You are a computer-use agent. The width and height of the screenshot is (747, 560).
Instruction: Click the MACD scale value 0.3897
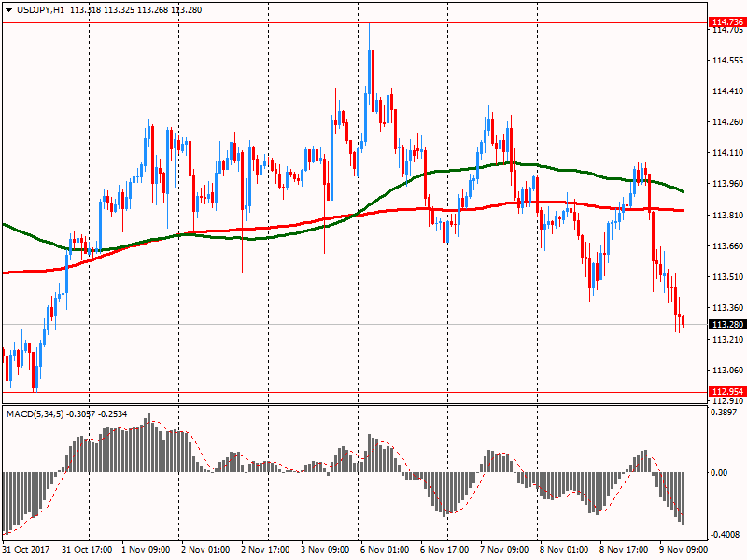pyautogui.click(x=726, y=413)
